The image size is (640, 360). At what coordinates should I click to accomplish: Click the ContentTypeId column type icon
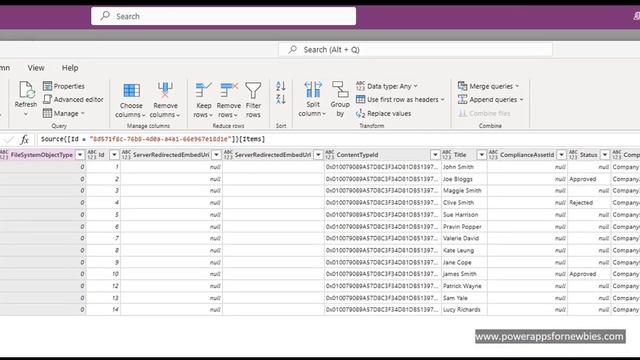(x=330, y=155)
